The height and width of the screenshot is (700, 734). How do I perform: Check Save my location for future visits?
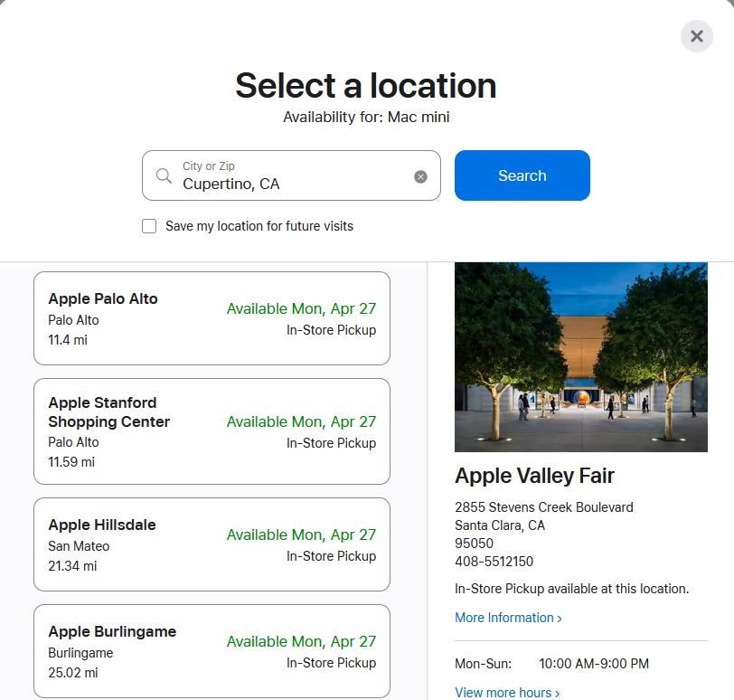point(149,226)
